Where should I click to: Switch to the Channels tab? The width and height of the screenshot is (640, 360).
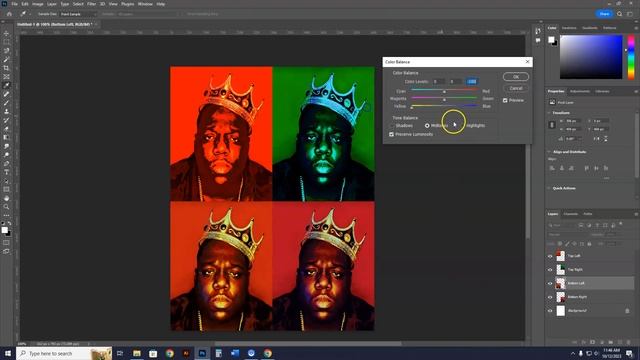coord(571,214)
